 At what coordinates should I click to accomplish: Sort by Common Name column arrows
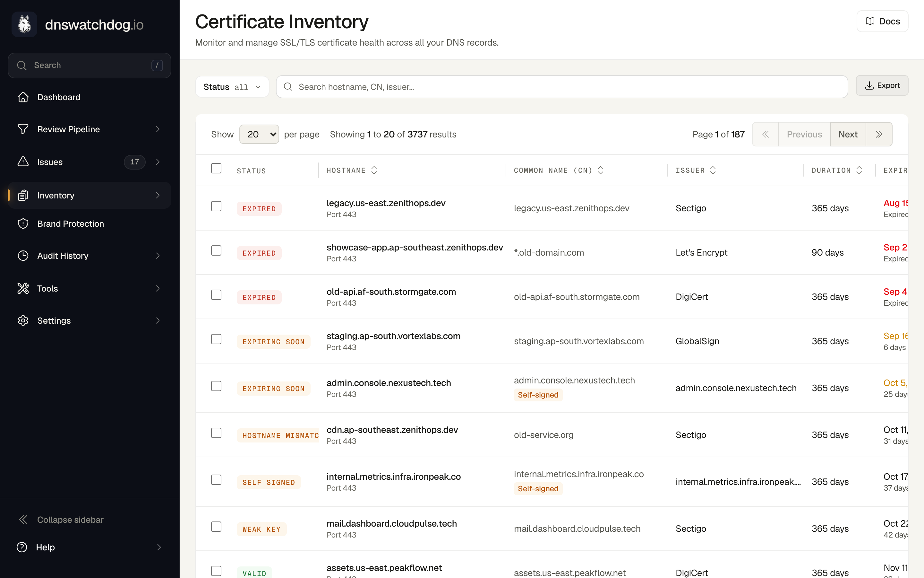(601, 170)
